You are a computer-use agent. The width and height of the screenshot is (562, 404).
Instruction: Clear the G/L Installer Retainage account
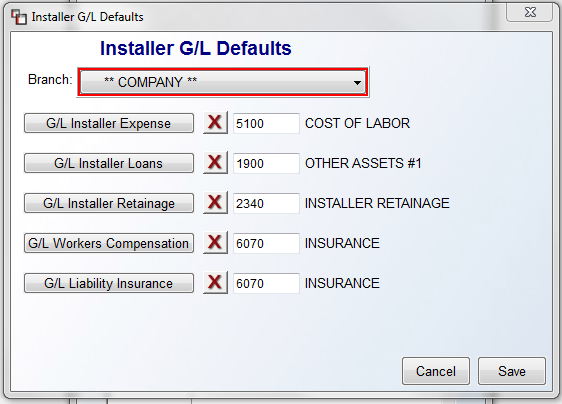pos(215,203)
